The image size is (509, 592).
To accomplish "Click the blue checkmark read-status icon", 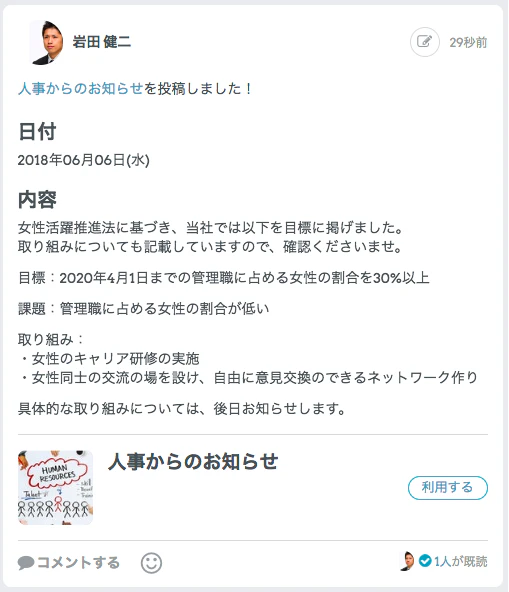I will coord(425,561).
